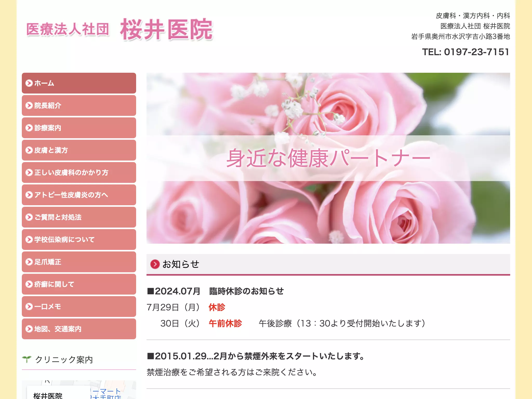Open 診療案内 in the sidebar
This screenshot has height=399, width=532.
[79, 128]
